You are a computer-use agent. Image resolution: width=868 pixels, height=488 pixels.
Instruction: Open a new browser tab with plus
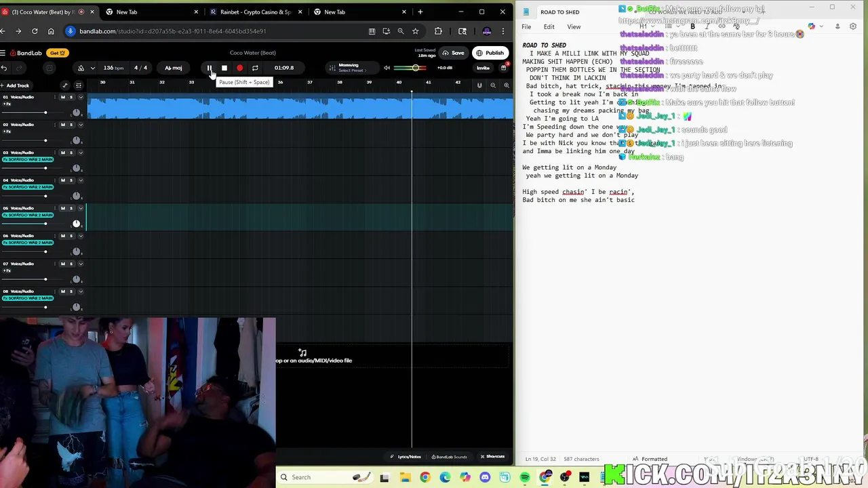click(x=420, y=12)
